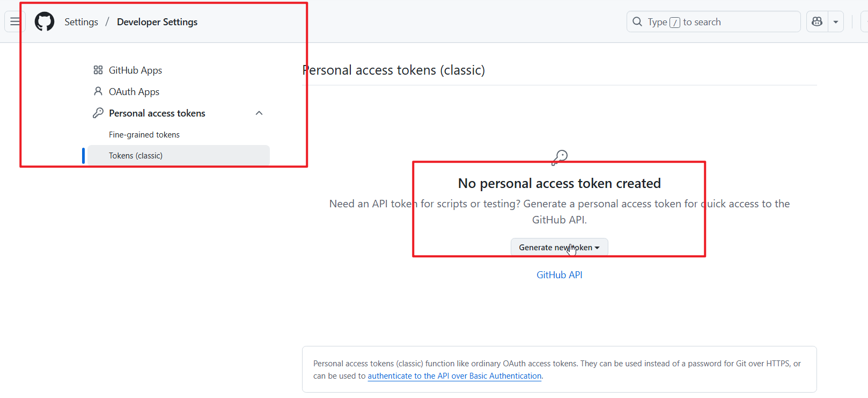Viewport: 868px width, 398px height.
Task: Click the key icon beside Personal access tokens
Action: click(x=98, y=113)
